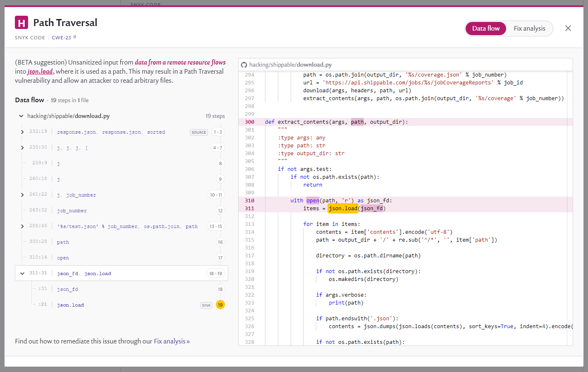588x372 pixels.
Task: Collapse the hacking/shippable/download.py file group
Action: [x=21, y=116]
